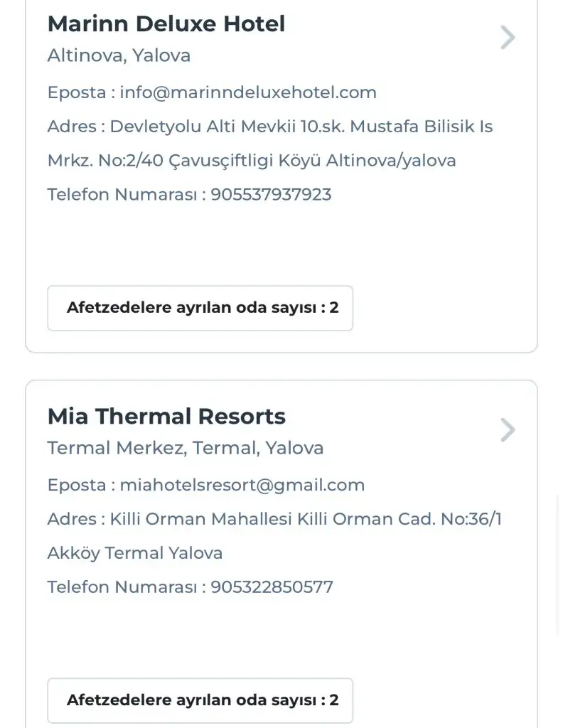Click the Eposta label in Mia Thermal card

pos(76,485)
